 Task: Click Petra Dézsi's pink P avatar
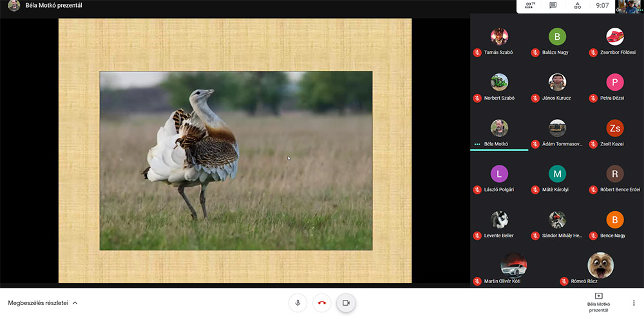[x=615, y=82]
